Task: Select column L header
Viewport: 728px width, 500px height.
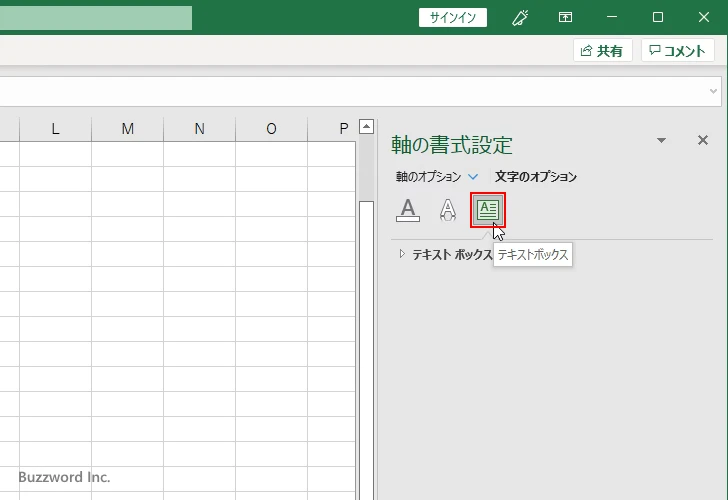Action: pyautogui.click(x=55, y=129)
